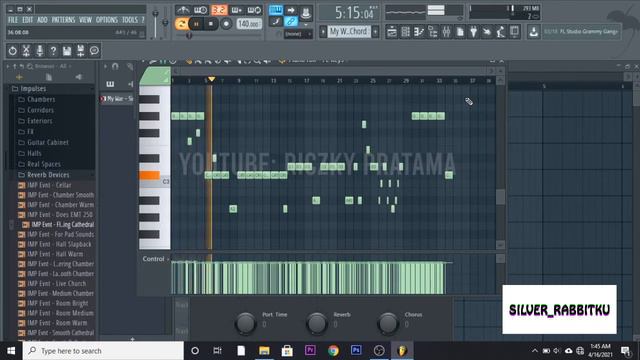Open help via question mark icon

pyautogui.click(x=53, y=51)
